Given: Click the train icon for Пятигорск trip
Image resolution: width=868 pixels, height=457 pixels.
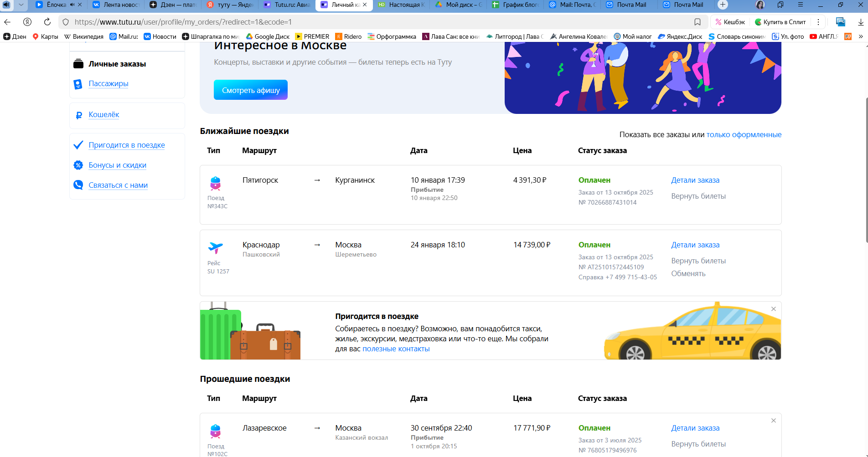Looking at the screenshot, I should [215, 183].
